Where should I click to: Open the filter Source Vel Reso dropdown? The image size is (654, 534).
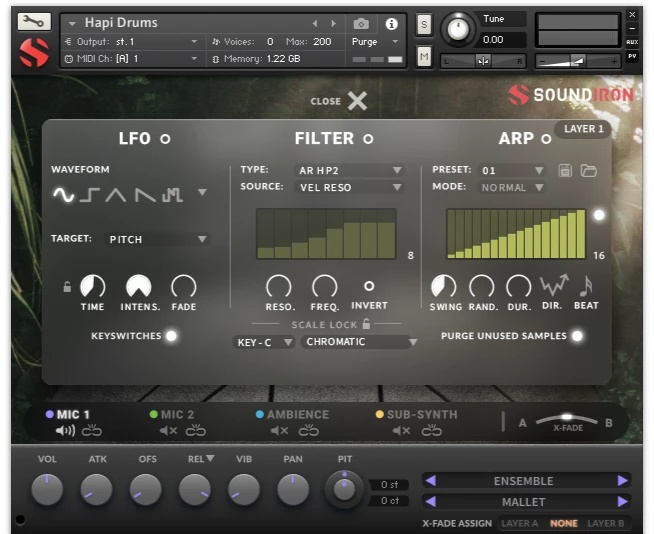(350, 187)
